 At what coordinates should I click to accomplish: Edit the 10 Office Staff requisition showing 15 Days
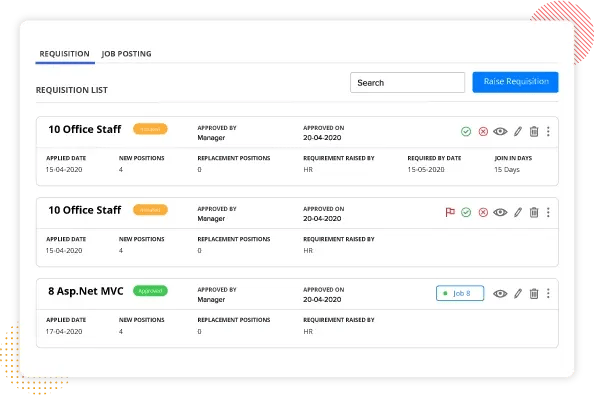pos(518,131)
